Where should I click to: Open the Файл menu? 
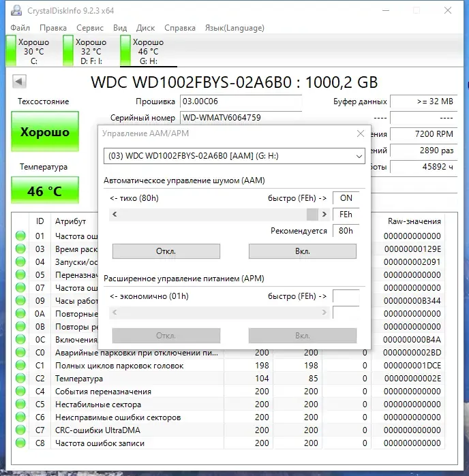[20, 28]
